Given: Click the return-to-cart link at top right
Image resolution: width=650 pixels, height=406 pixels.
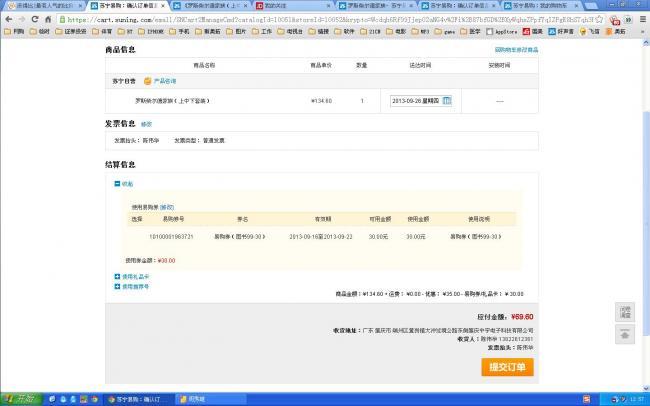Looking at the screenshot, I should tap(516, 50).
